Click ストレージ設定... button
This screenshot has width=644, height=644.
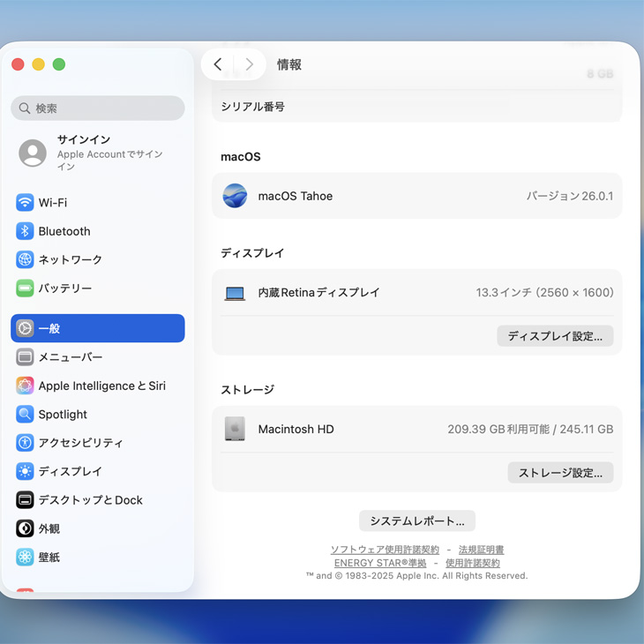(x=560, y=473)
